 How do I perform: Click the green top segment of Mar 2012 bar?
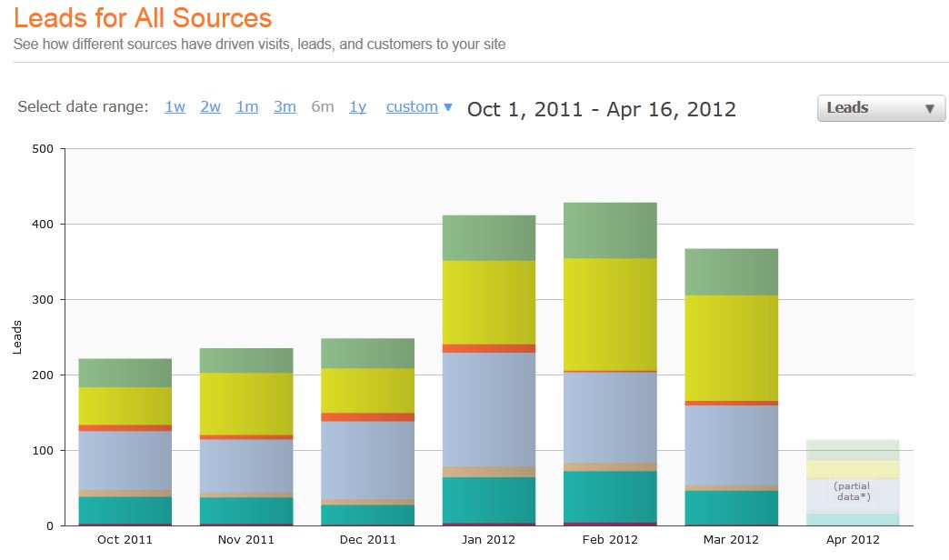click(731, 272)
